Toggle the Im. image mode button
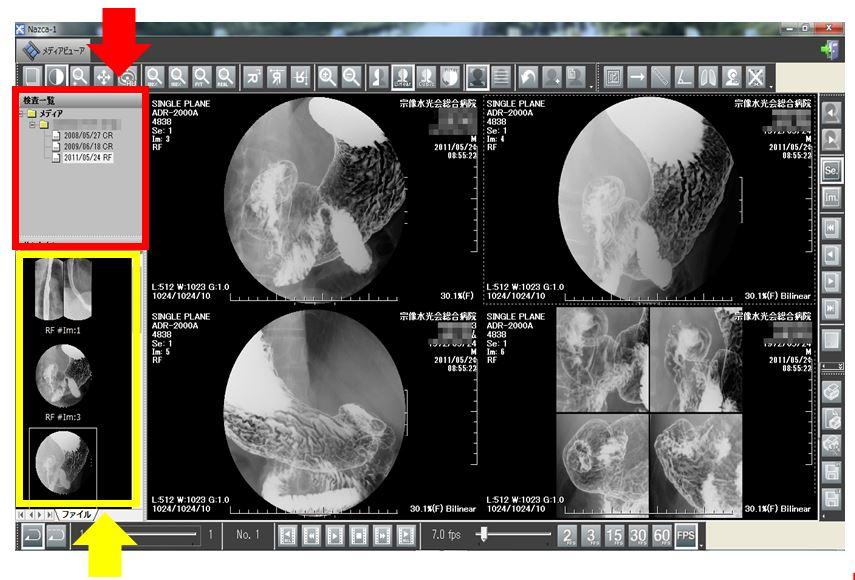The image size is (855, 580). (x=830, y=199)
